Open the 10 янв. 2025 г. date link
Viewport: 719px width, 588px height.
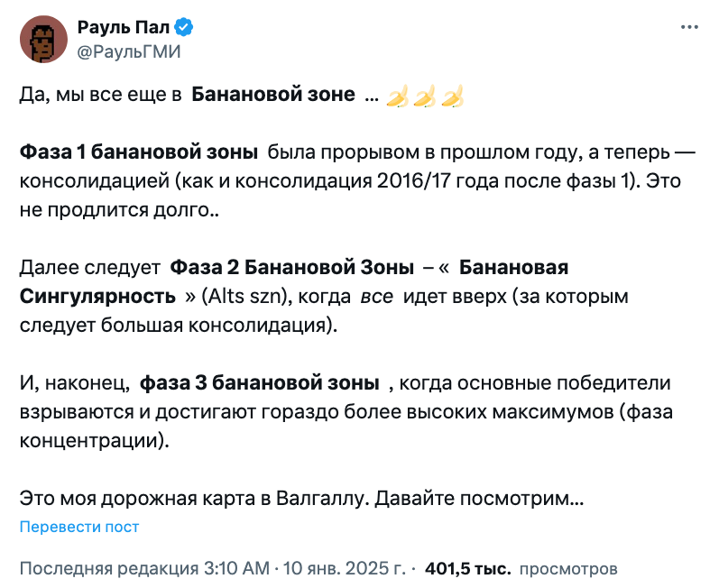[x=345, y=569]
